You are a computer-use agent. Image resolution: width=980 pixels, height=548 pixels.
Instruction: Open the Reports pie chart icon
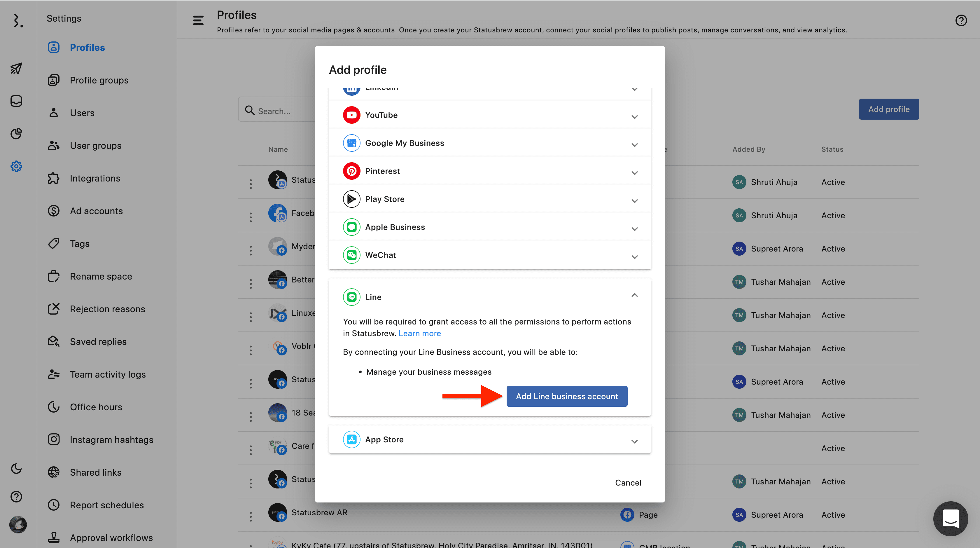click(16, 134)
